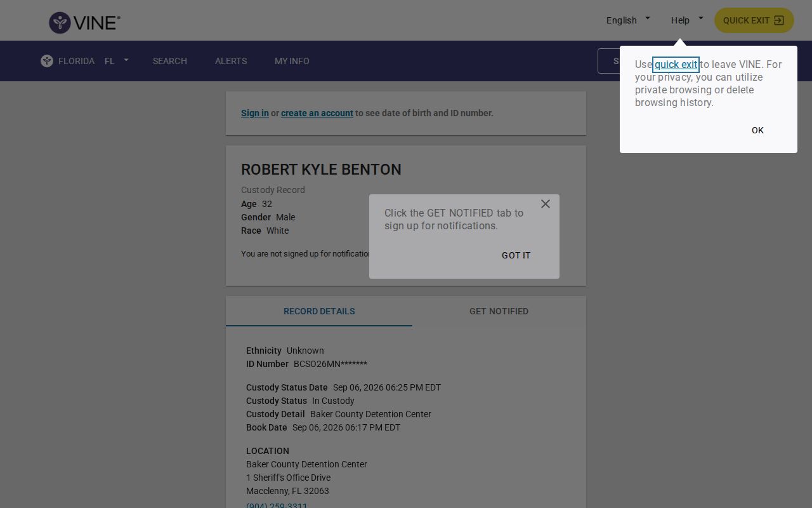This screenshot has width=812, height=508.
Task: Select the Record Details tab
Action: coord(319,311)
